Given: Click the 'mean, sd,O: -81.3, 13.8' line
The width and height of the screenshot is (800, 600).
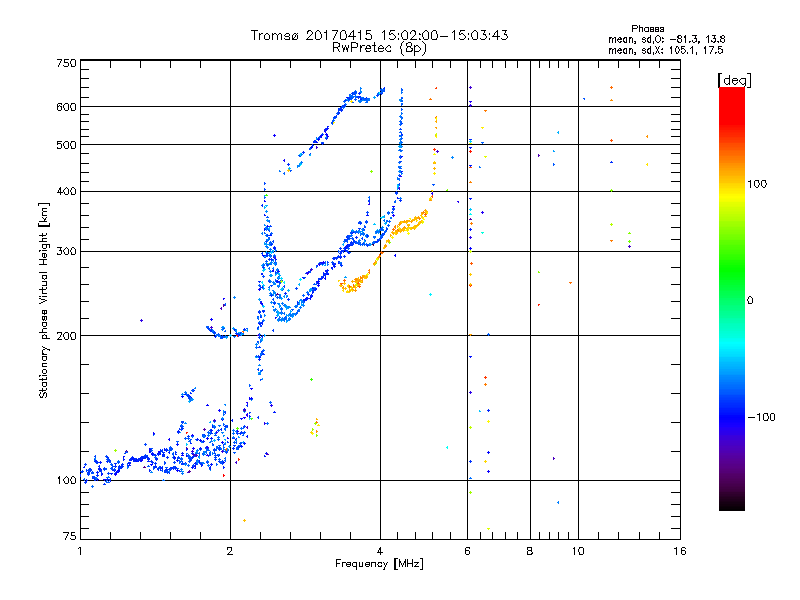Looking at the screenshot, I should (666, 39).
